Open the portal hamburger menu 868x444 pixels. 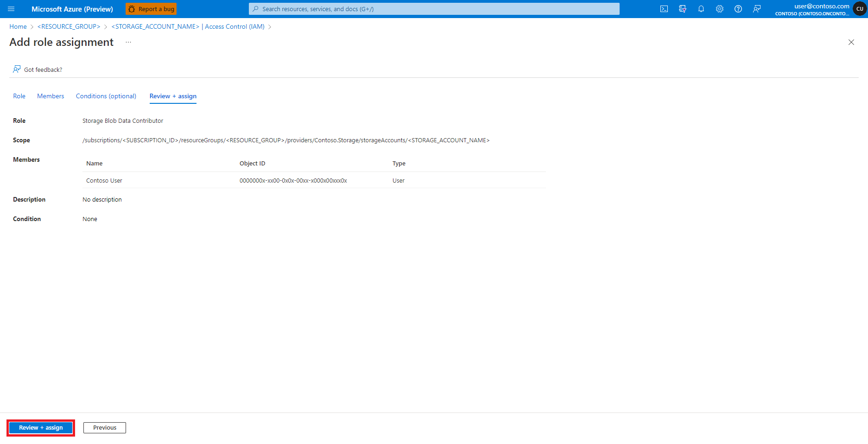pos(11,9)
